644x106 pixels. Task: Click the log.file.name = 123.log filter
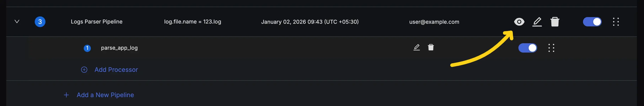click(192, 22)
